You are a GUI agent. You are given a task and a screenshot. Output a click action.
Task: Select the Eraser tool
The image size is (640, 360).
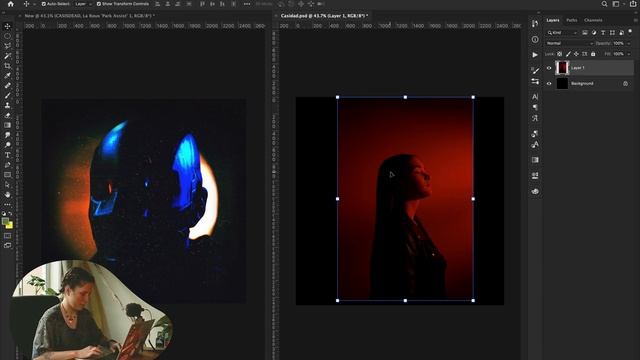coord(7,115)
